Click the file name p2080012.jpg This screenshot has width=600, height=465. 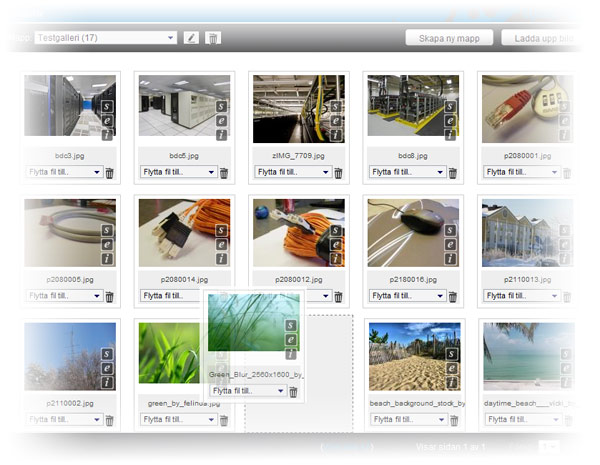point(299,280)
